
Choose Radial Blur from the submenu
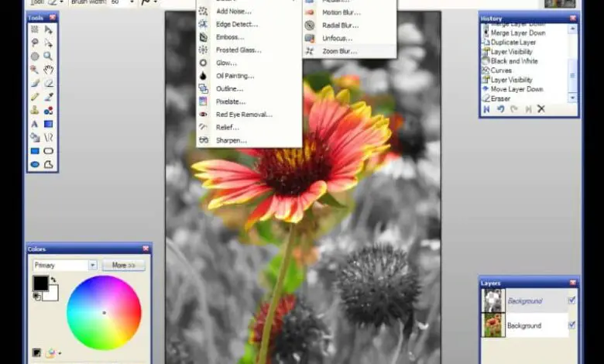350,26
